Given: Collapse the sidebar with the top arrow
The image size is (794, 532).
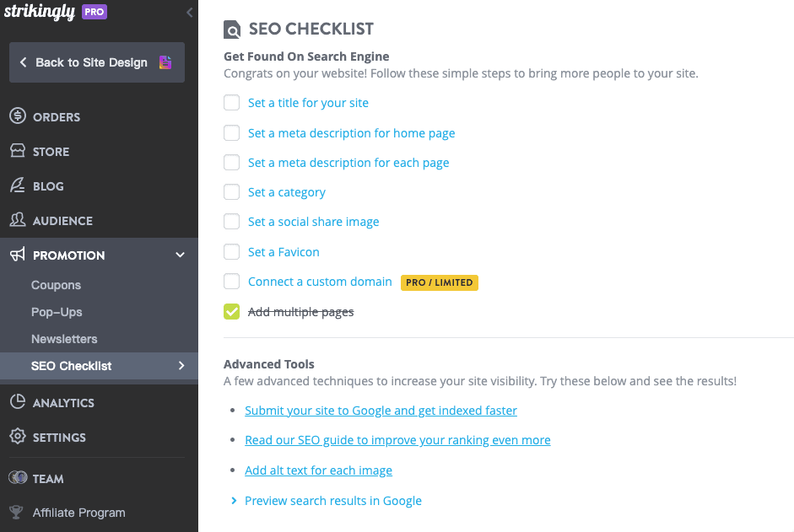Looking at the screenshot, I should (x=189, y=13).
